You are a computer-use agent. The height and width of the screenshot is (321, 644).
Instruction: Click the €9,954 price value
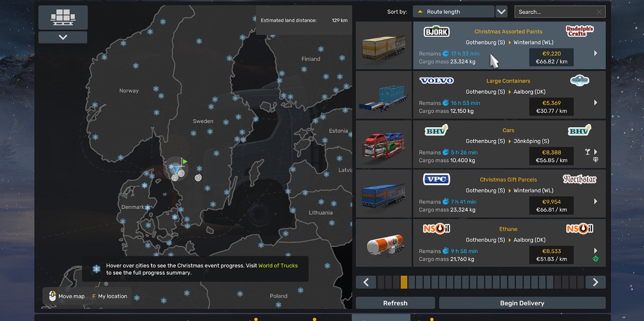click(552, 202)
